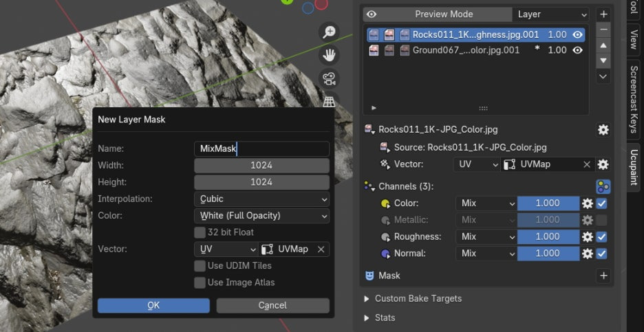Clear the UVMap in the New Layer Mask dialog

321,249
